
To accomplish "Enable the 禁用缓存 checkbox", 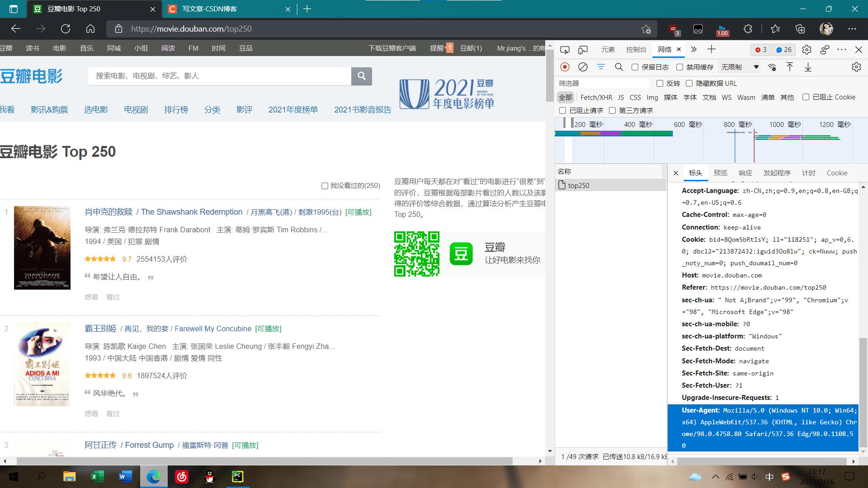I will point(679,67).
